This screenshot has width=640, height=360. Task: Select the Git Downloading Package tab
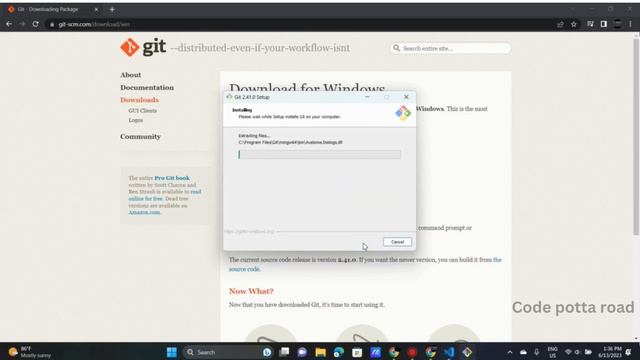[x=53, y=9]
